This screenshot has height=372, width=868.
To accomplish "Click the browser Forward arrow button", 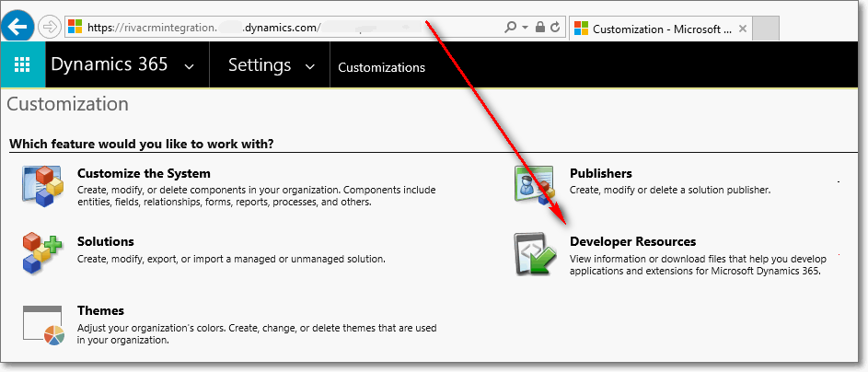I will pyautogui.click(x=51, y=27).
